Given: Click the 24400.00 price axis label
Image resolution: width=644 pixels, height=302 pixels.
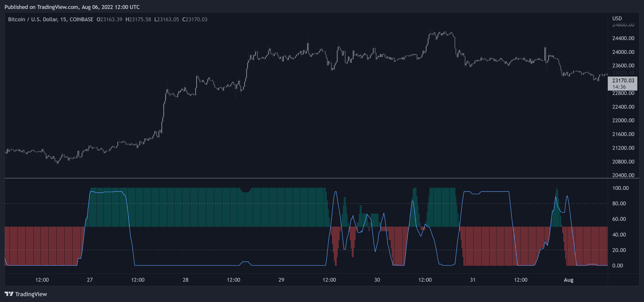Looking at the screenshot, I should click(623, 38).
